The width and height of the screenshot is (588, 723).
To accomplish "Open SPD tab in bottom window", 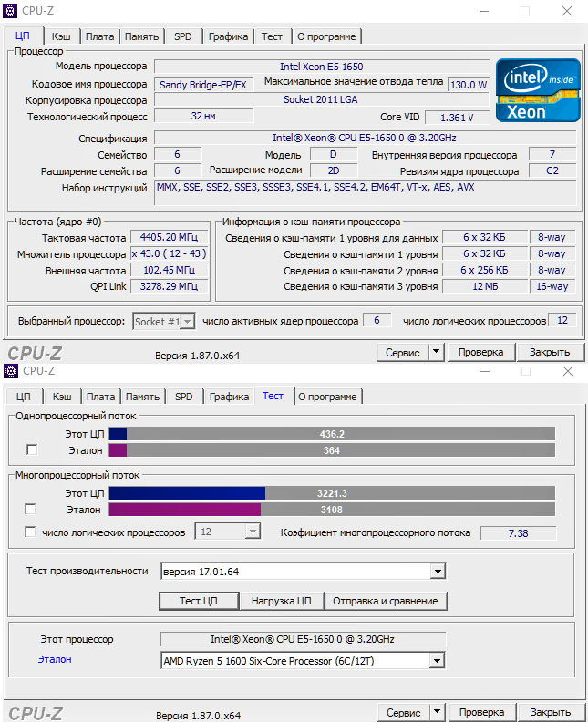I will point(184,397).
